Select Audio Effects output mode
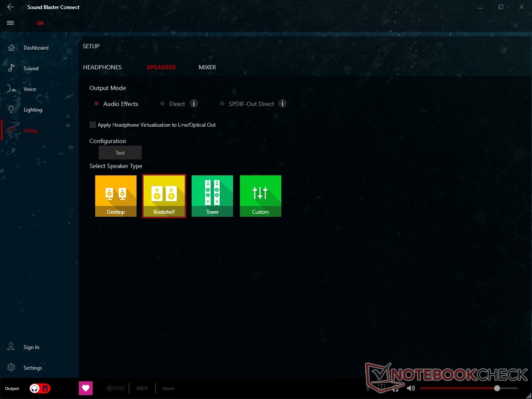532x399 pixels. tap(116, 104)
